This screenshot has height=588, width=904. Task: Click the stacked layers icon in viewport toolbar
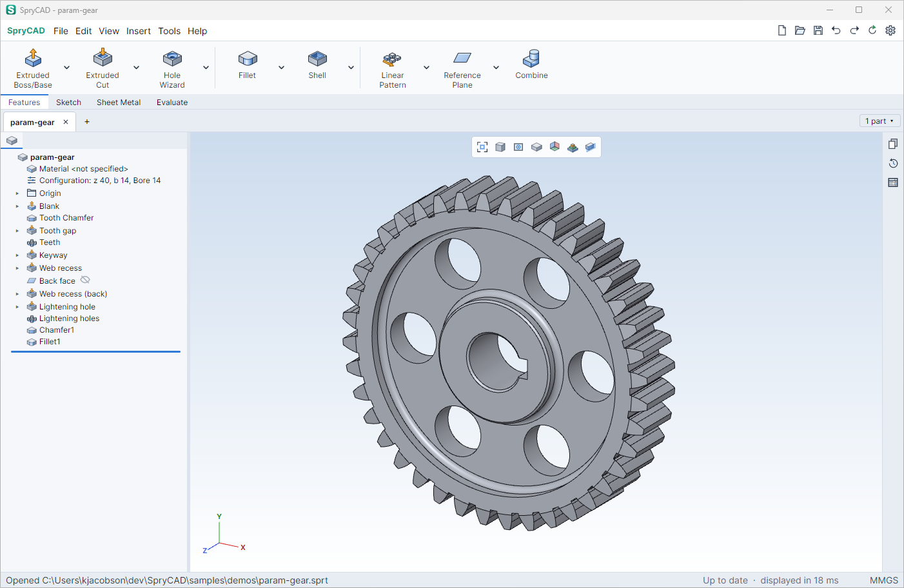click(573, 147)
